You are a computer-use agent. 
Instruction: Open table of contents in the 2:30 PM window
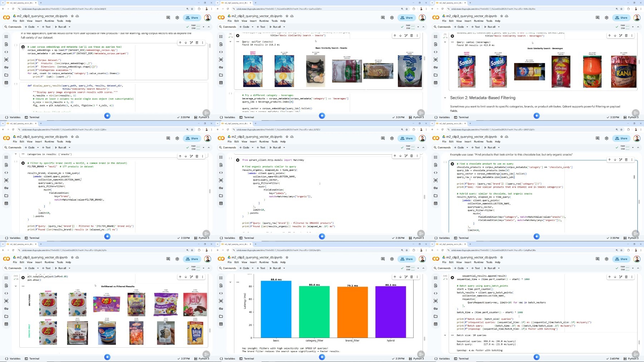coord(6,37)
